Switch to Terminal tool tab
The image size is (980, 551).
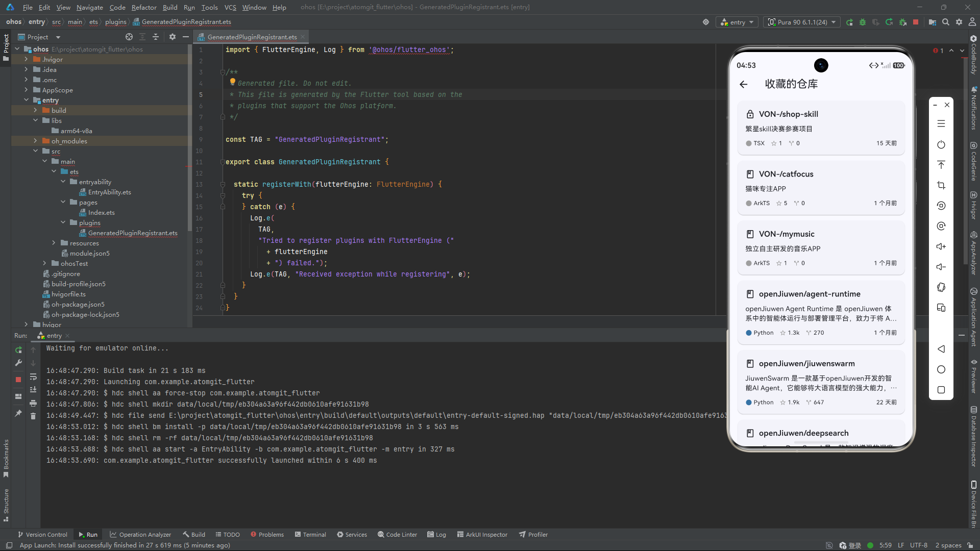pyautogui.click(x=310, y=534)
